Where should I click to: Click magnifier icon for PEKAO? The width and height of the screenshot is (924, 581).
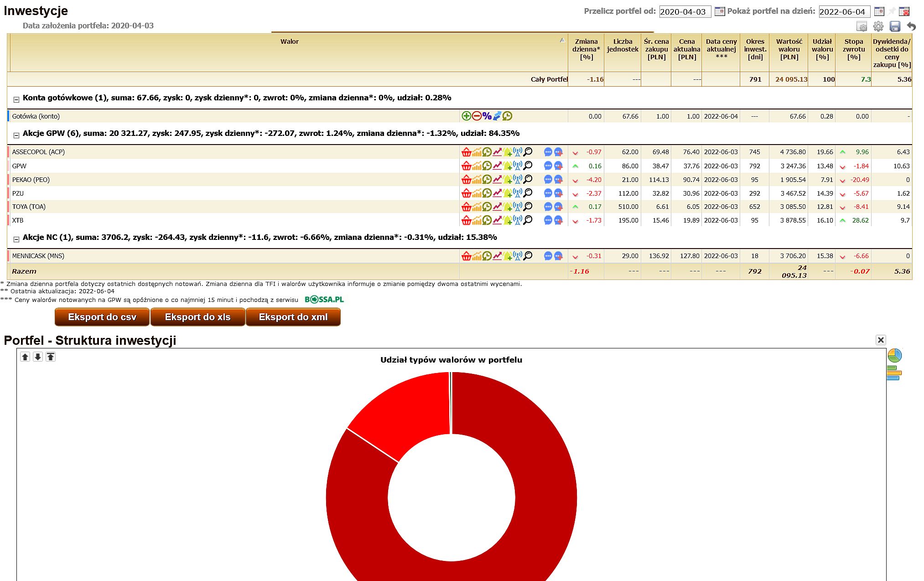pos(528,179)
